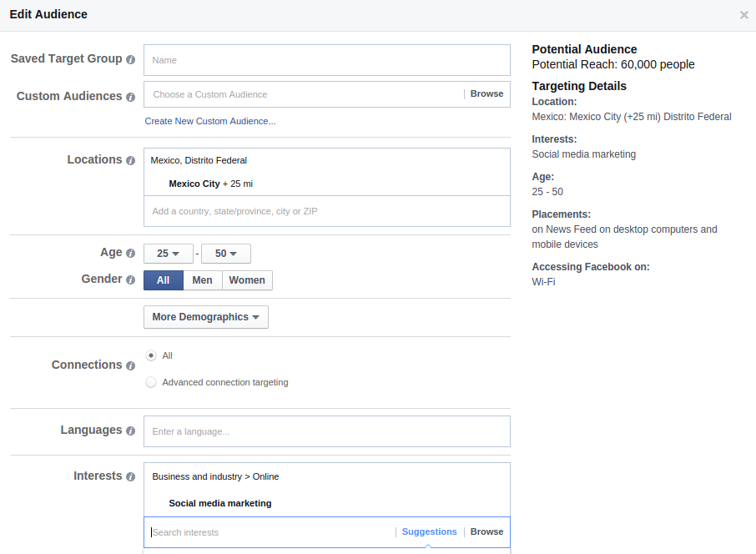Viewport: 756px width, 554px height.
Task: Click the Languages info icon
Action: 130,431
